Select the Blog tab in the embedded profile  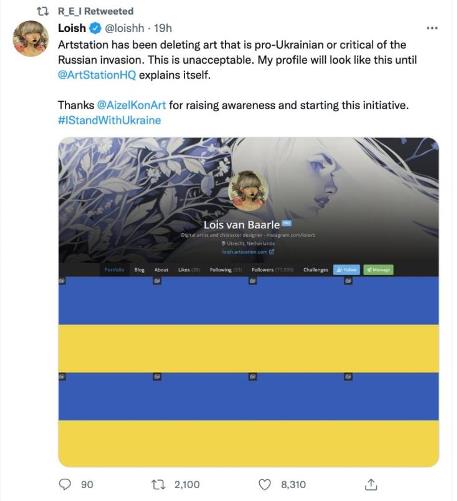(139, 270)
